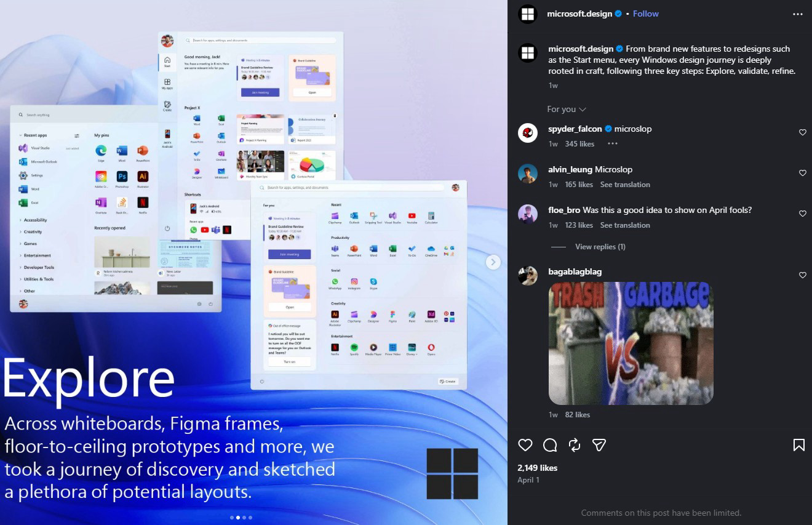Save the post with the bookmark icon
The height and width of the screenshot is (525, 812).
[x=799, y=445]
